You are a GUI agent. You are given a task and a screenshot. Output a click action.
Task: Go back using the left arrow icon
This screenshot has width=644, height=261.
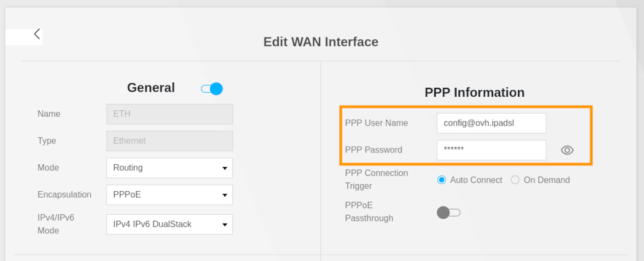coord(37,34)
